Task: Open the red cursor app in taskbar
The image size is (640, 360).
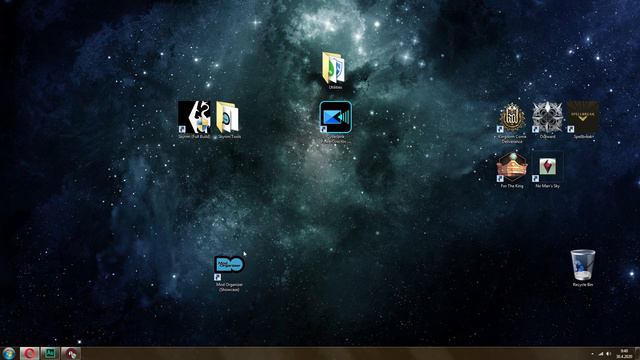Action: coord(71,353)
